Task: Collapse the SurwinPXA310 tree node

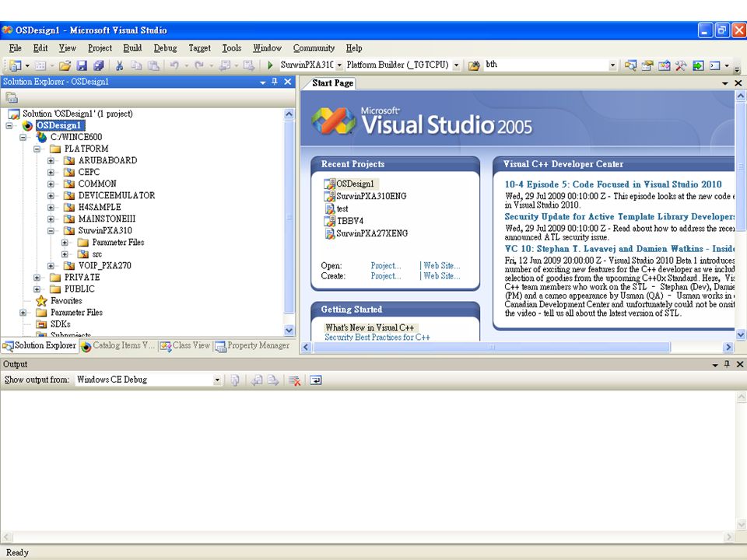Action: [51, 230]
